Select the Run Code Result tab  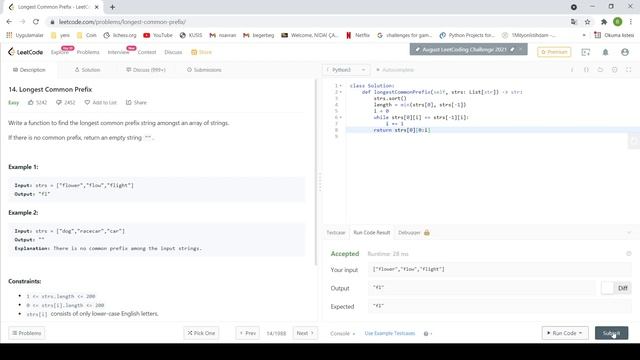point(372,233)
